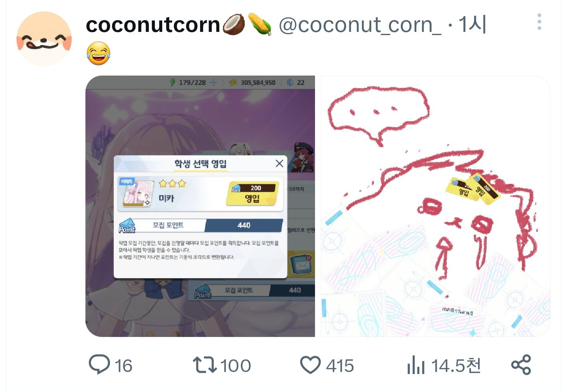Click the yellow 200 영입 recruit button
Viewport: 567px width, 392px height.
click(254, 194)
